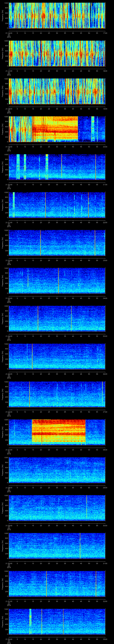Open the 21:28 spectrogram panel
114x644 pixels.
[x=57, y=470]
